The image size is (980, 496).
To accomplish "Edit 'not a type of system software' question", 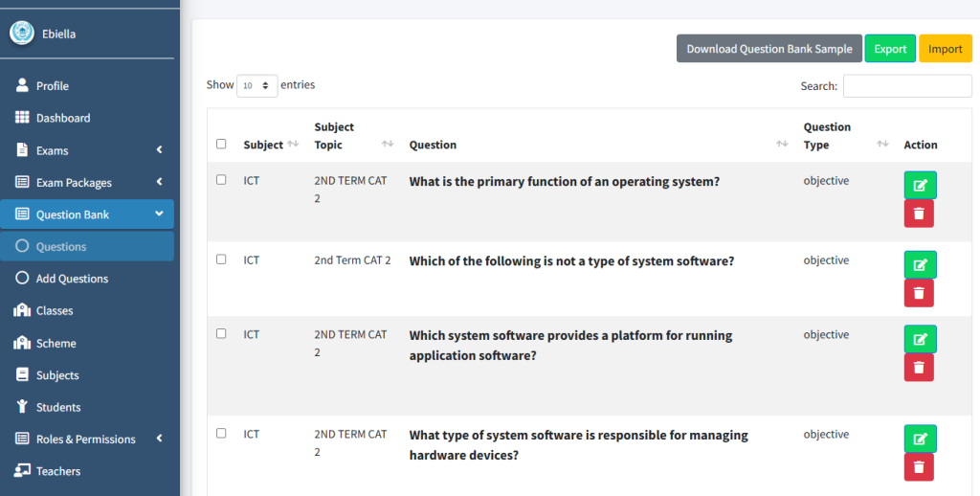I will coord(920,265).
